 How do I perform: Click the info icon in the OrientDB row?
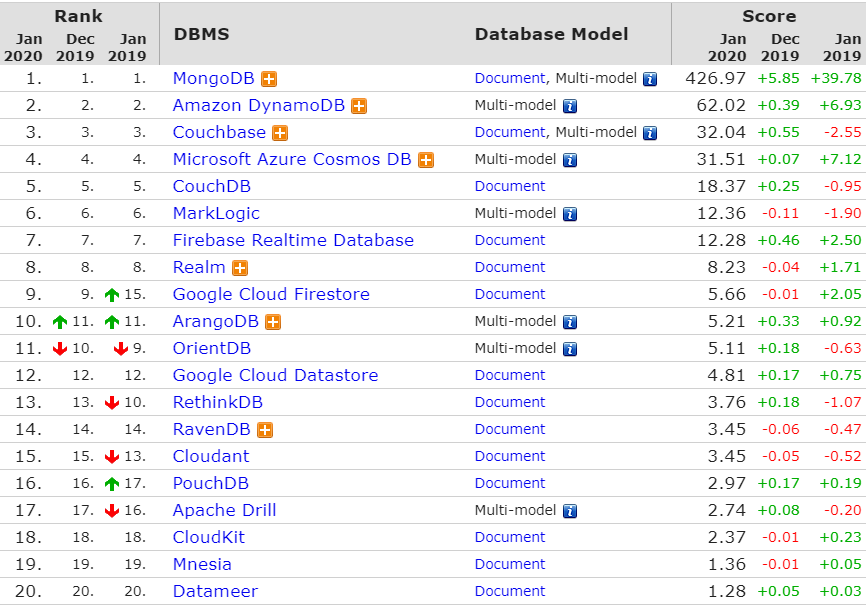(570, 349)
